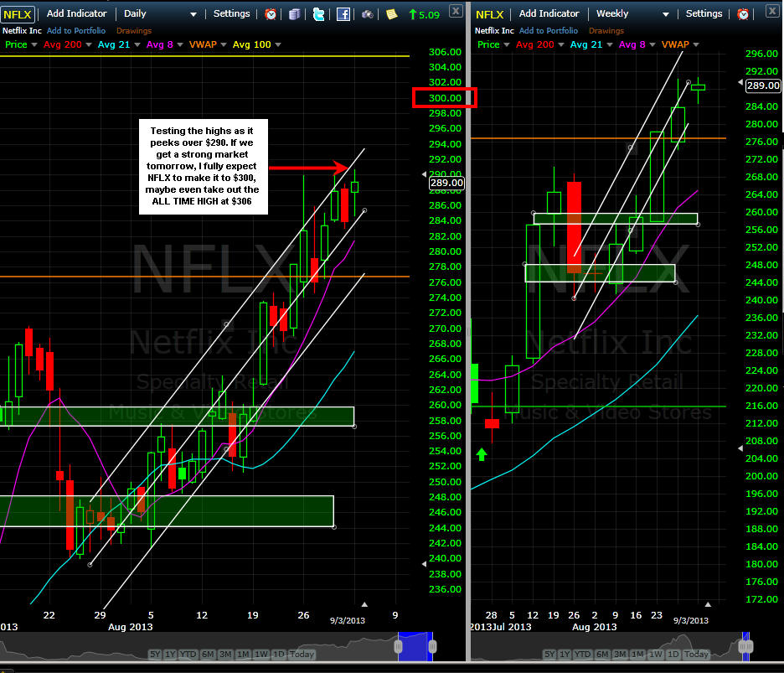Click the Weekly chart range slider handle
Screen dimensions: 784x673
[x=745, y=646]
